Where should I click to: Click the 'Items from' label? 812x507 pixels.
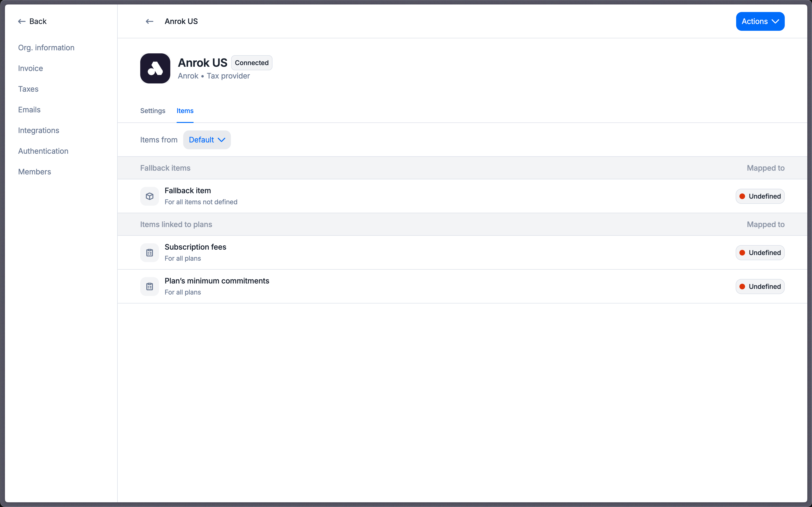[x=159, y=140]
